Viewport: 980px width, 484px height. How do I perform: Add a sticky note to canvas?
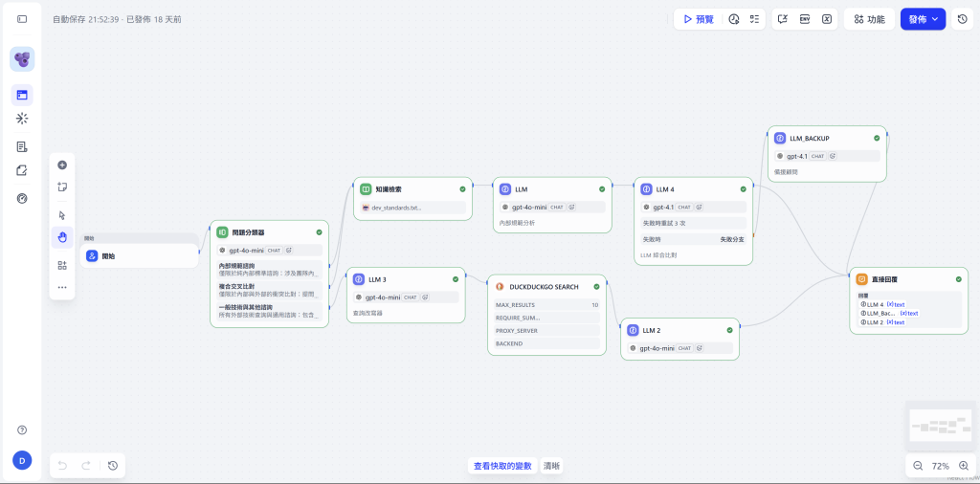tap(62, 187)
